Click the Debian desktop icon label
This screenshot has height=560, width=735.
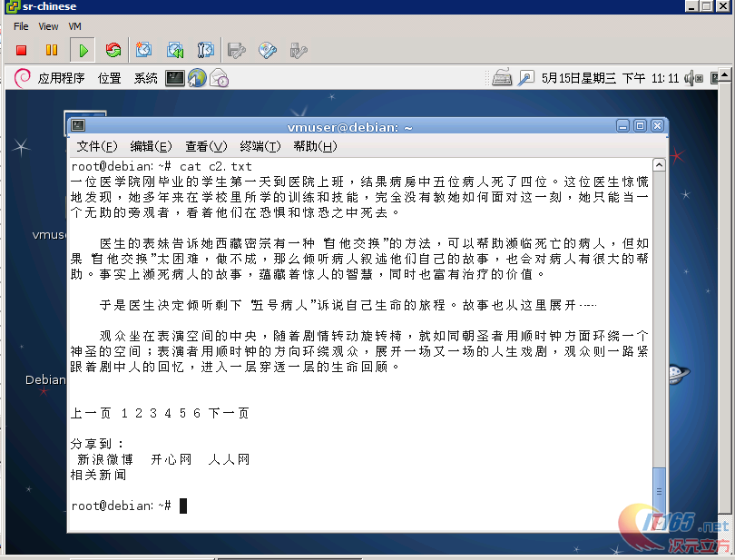pyautogui.click(x=45, y=380)
